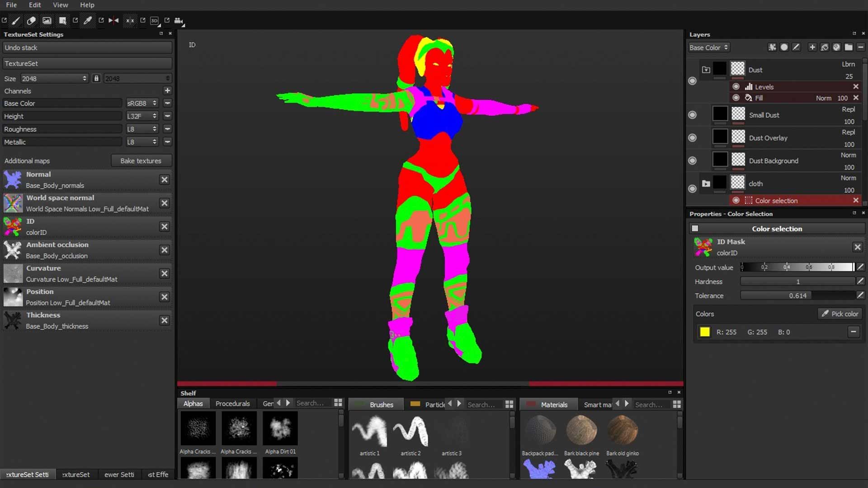Toggle the Color selection checkbox
Screen dimensions: 868x488
(695, 229)
